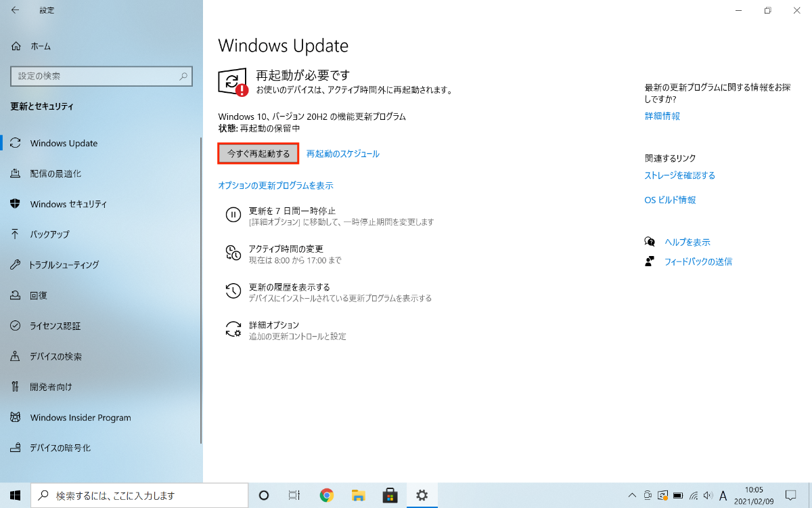Click the IME 'A' input indicator
Screen dimensions: 812x508
(x=723, y=495)
